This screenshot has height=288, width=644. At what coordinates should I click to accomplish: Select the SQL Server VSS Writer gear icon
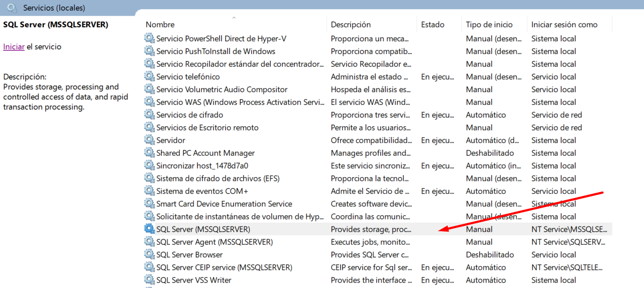coord(149,280)
